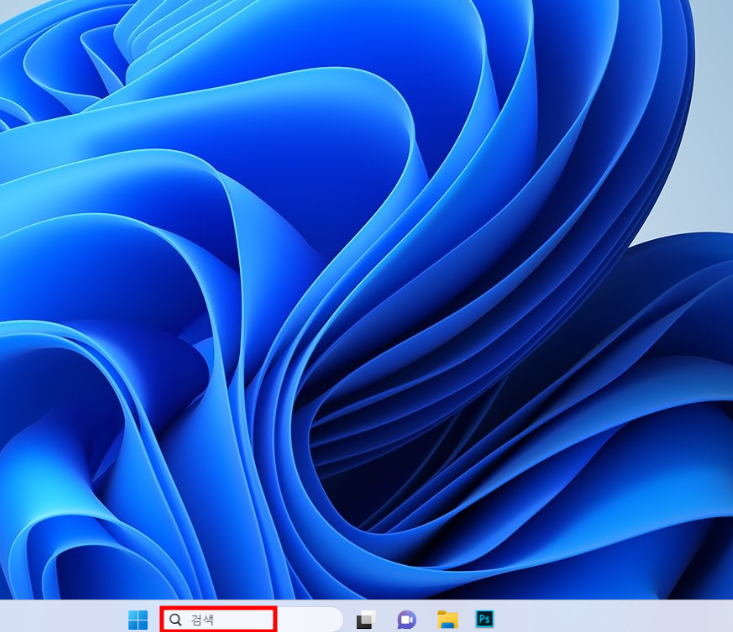
Task: Open Task View from the taskbar
Action: point(366,620)
